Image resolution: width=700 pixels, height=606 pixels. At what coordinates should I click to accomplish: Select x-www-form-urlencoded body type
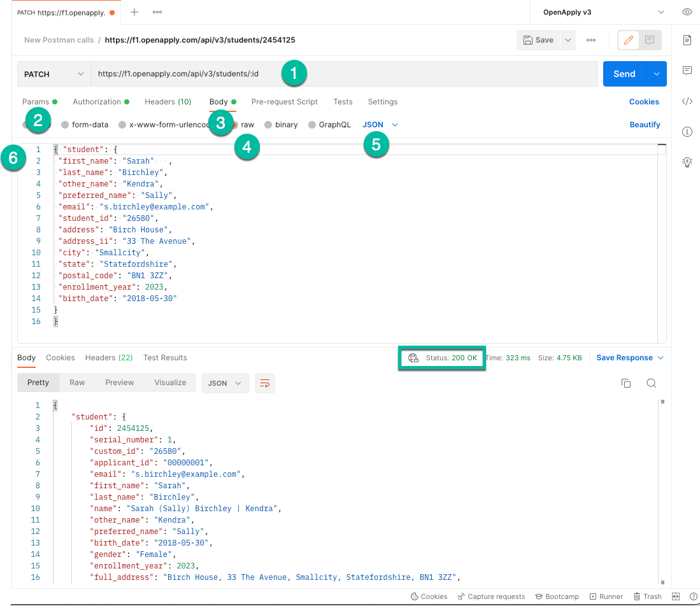165,125
